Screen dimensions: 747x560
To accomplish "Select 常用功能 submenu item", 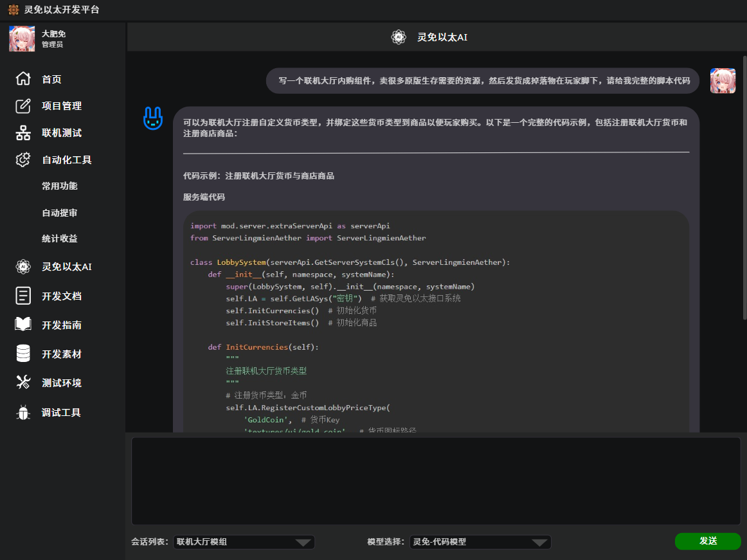I will (60, 186).
